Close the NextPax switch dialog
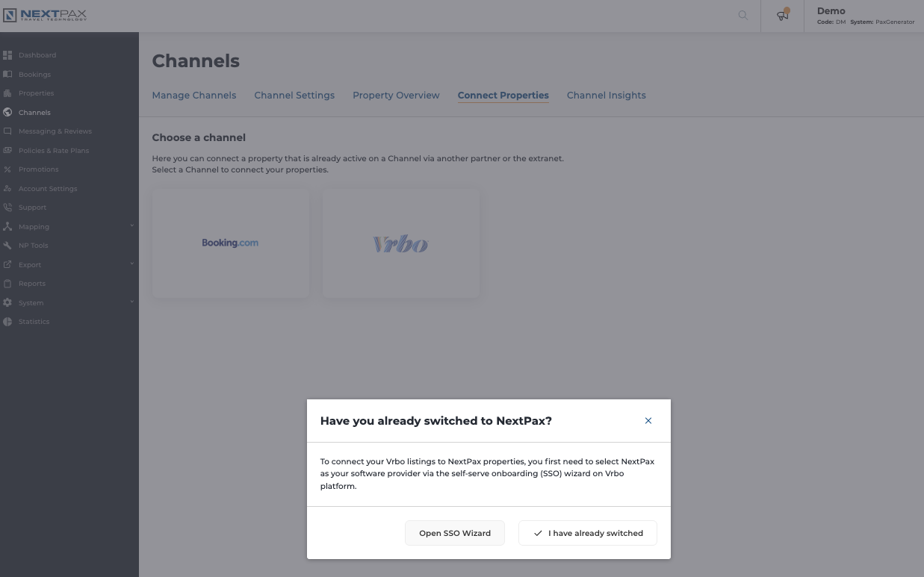 point(648,421)
